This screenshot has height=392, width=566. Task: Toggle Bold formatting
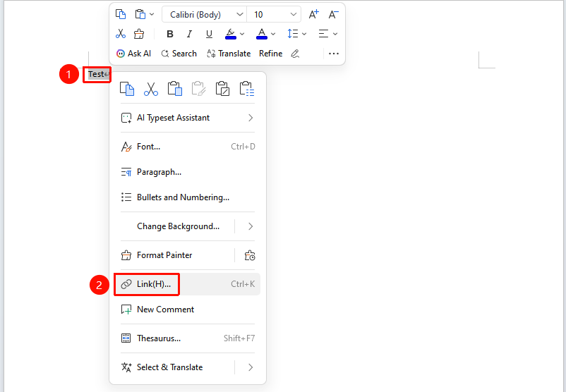170,34
